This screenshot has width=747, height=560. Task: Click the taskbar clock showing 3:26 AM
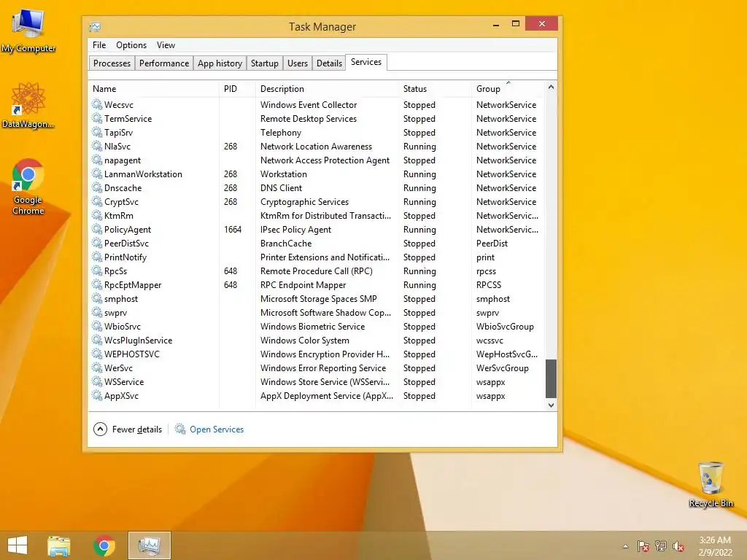tap(715, 545)
